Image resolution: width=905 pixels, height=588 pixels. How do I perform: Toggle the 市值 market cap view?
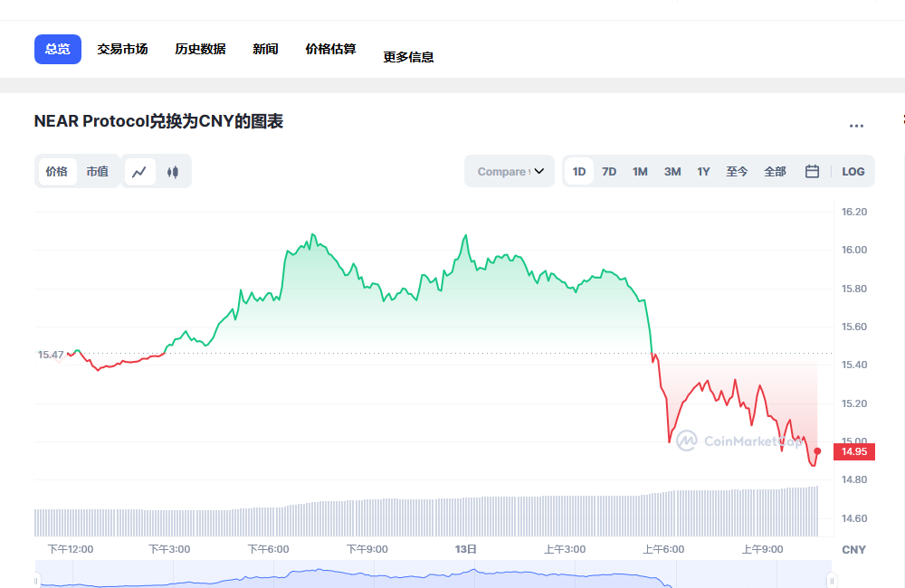tap(98, 171)
